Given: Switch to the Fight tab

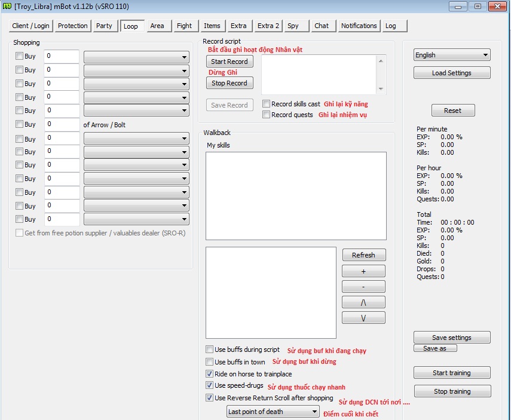Looking at the screenshot, I should 184,26.
